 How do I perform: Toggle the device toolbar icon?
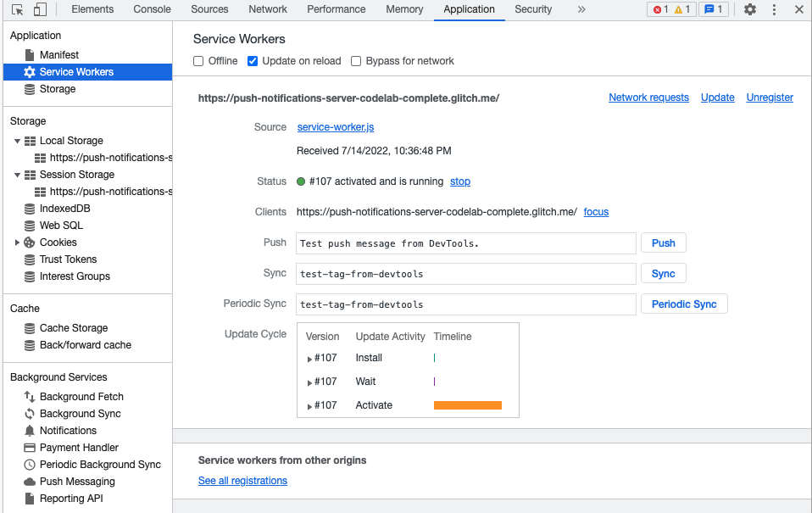point(40,9)
